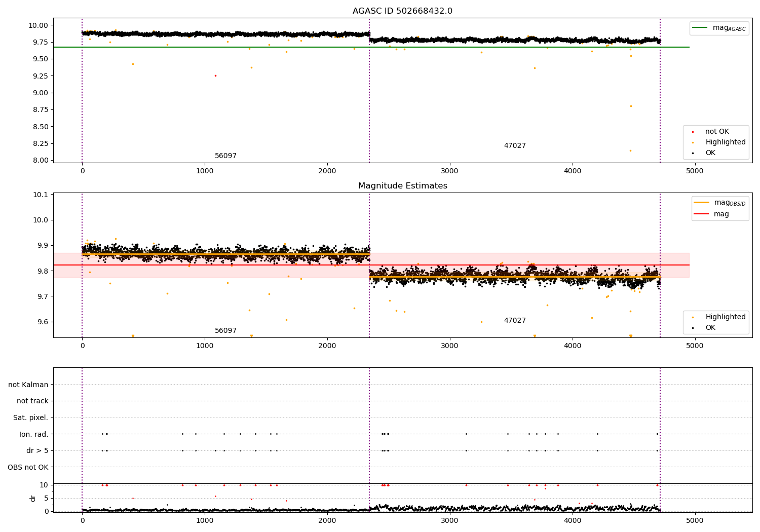The image size is (760, 532).
Task: Click the 8.75 y-axis tick of top plot
Action: tap(41, 109)
